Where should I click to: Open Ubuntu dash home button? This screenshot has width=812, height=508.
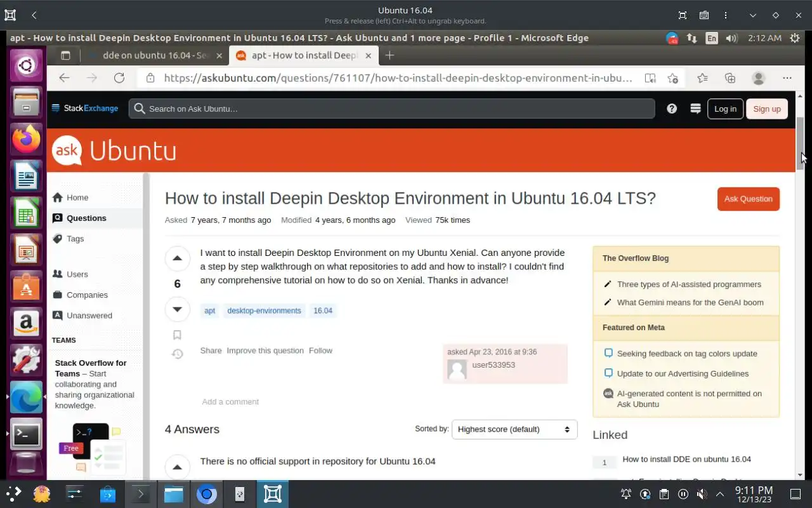coord(26,65)
